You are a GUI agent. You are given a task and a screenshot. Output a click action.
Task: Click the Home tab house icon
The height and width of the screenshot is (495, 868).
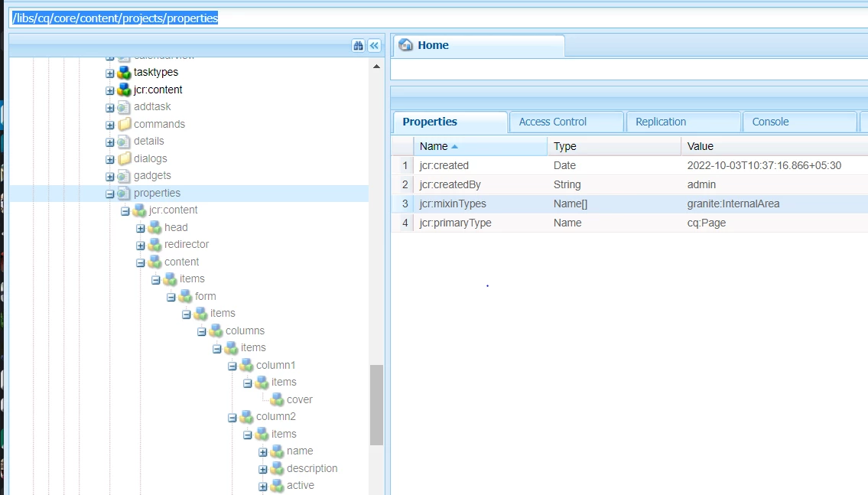(x=406, y=45)
